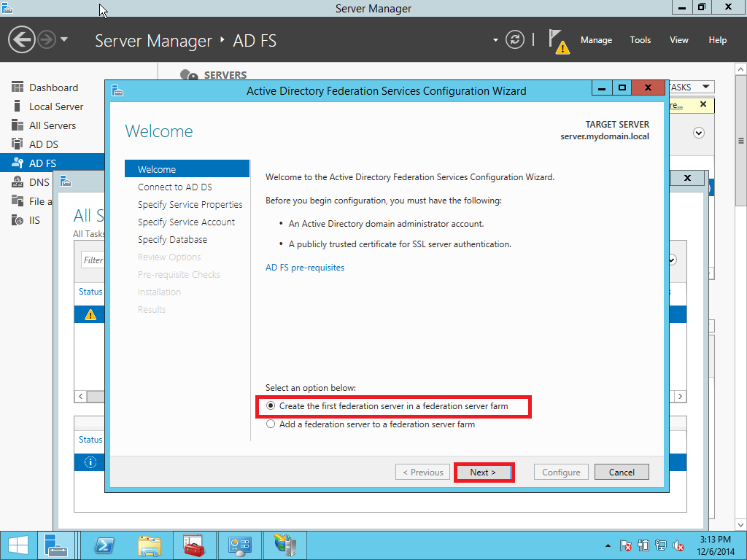
Task: Click Next to continue the wizard
Action: [484, 472]
